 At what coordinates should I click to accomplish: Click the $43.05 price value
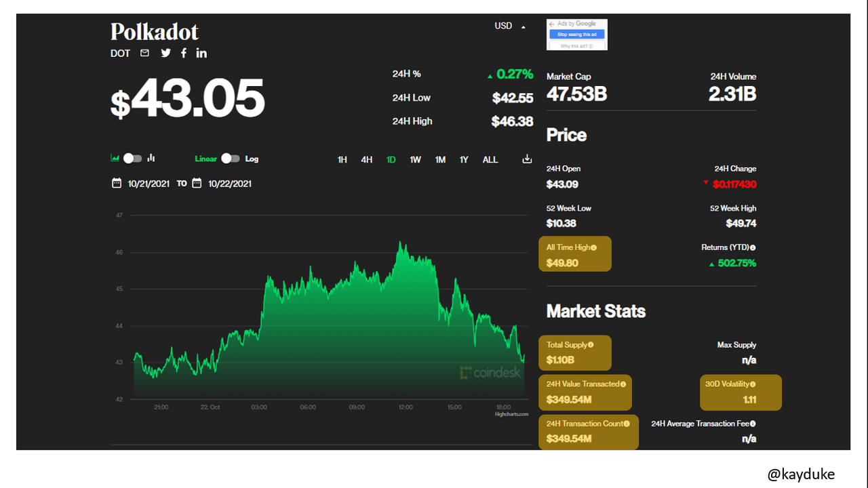[188, 98]
